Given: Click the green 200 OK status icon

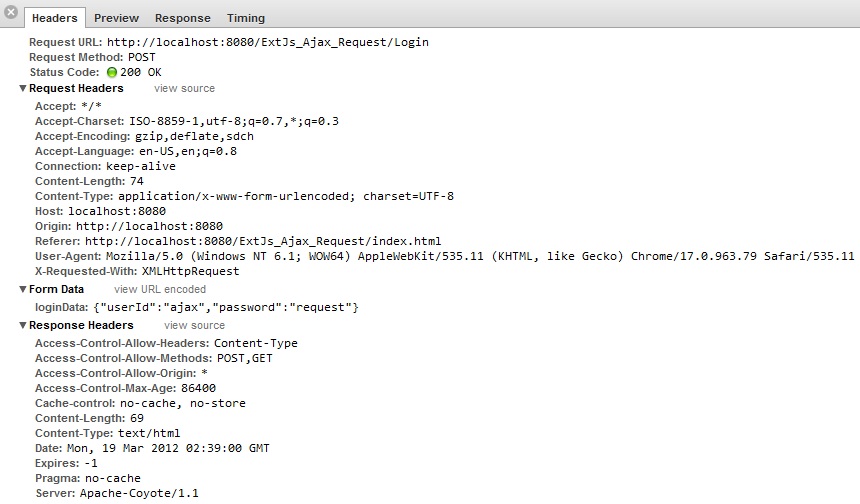Looking at the screenshot, I should 112,72.
